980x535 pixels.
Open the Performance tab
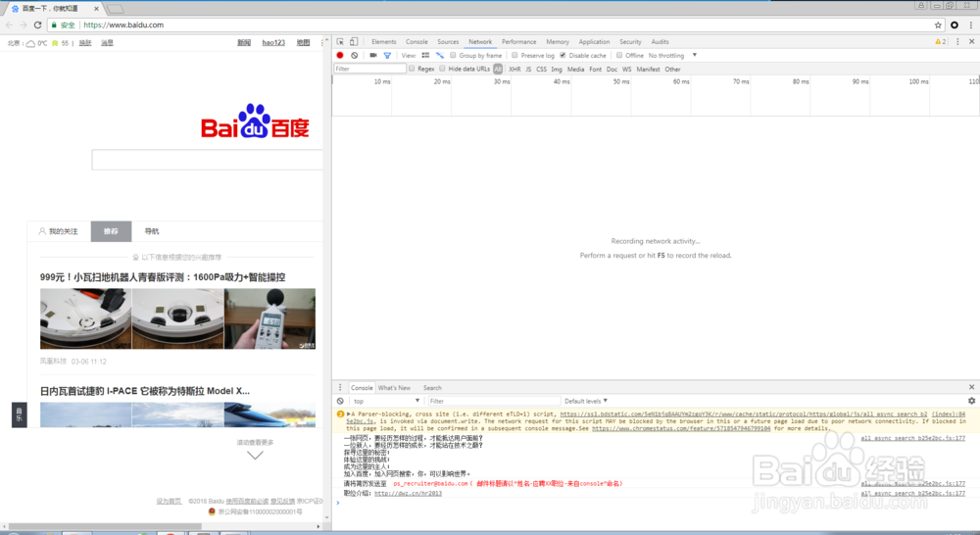pyautogui.click(x=518, y=42)
